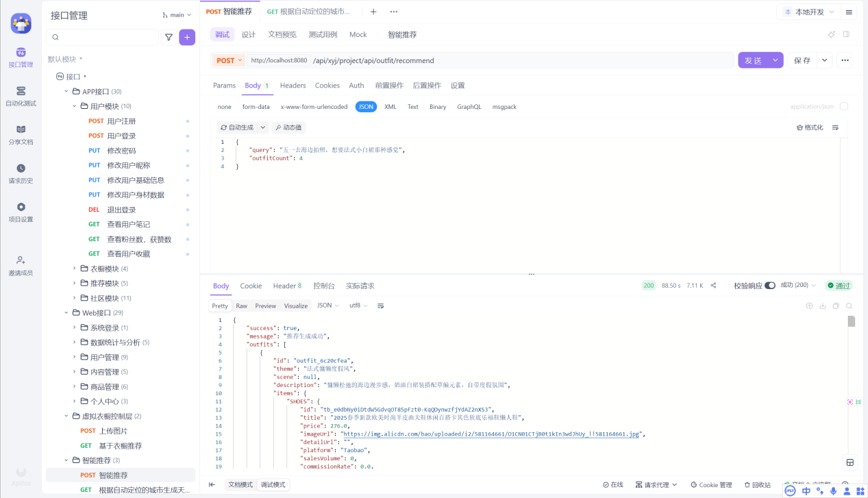Open the 文档预览 tab
Screen dimensions: 868x498
pos(282,34)
